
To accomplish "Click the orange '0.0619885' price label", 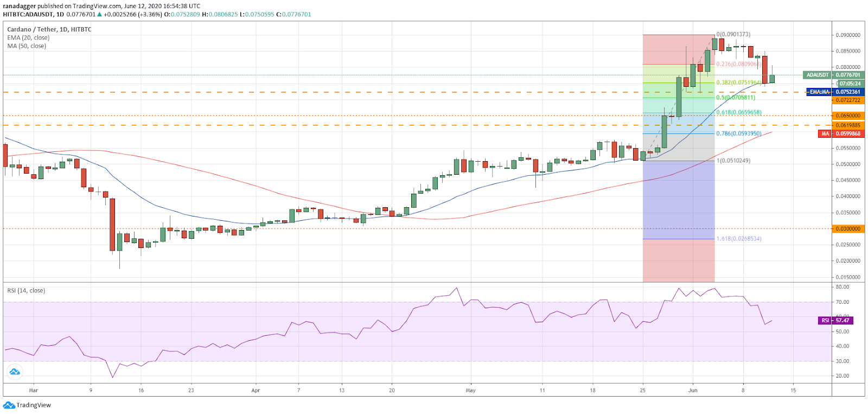I will pyautogui.click(x=848, y=125).
